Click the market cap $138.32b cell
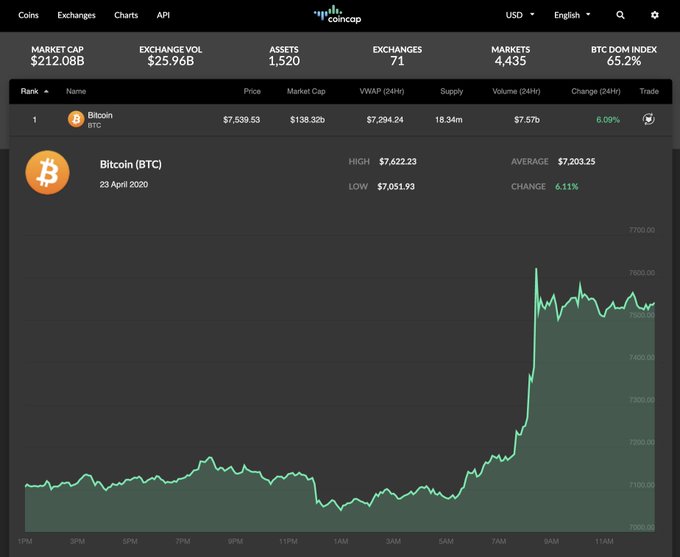 tap(307, 120)
